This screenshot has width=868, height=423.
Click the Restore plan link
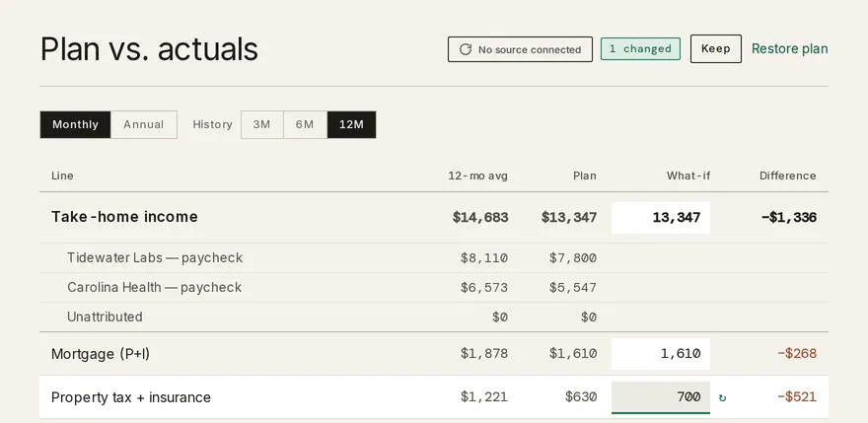coord(789,48)
